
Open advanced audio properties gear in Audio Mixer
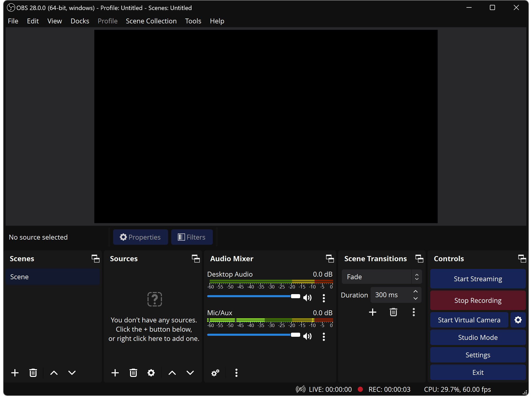tap(215, 373)
